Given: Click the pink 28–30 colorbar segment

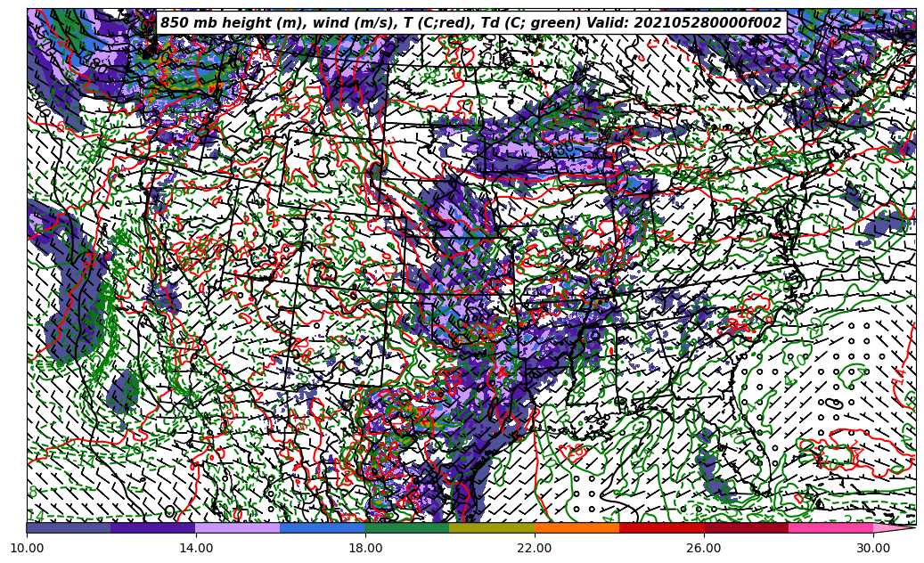Looking at the screenshot, I should tap(831, 527).
